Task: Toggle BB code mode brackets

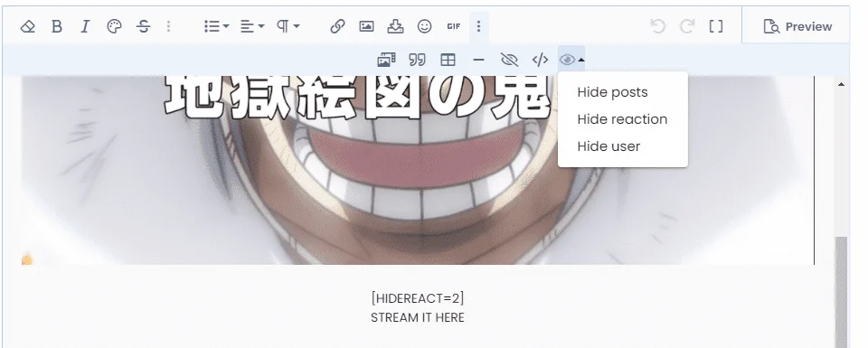Action: click(x=716, y=26)
